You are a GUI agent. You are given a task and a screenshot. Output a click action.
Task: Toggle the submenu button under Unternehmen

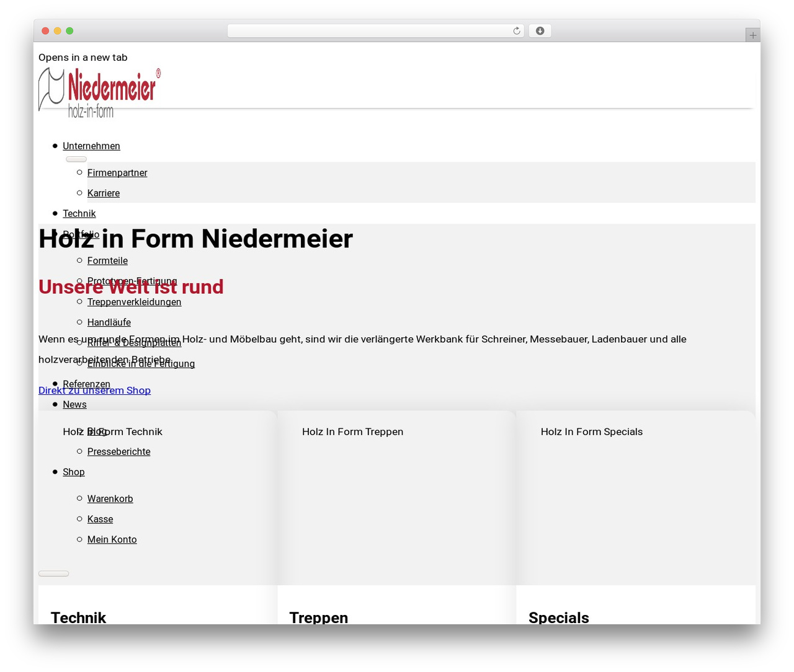point(76,159)
